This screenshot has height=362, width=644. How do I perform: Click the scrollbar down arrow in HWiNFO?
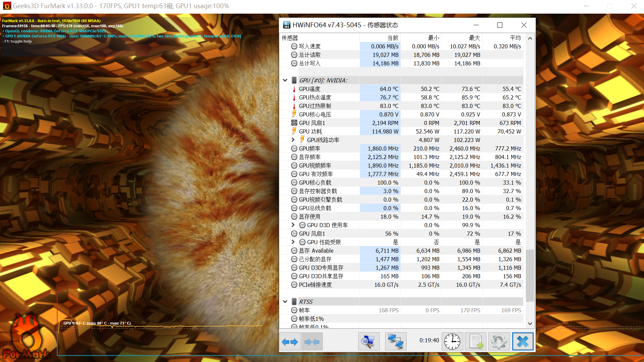pyautogui.click(x=530, y=324)
